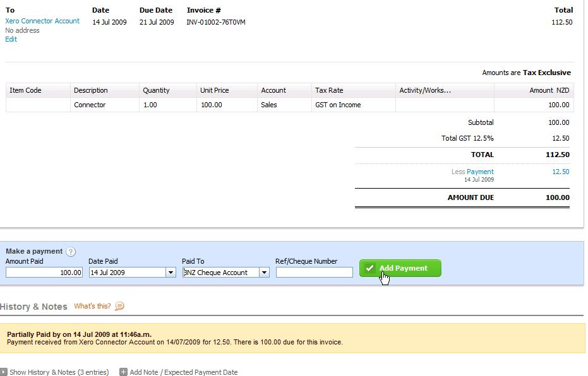Click the Partially Paid history entry heading
This screenshot has height=376, width=588.
79,334
